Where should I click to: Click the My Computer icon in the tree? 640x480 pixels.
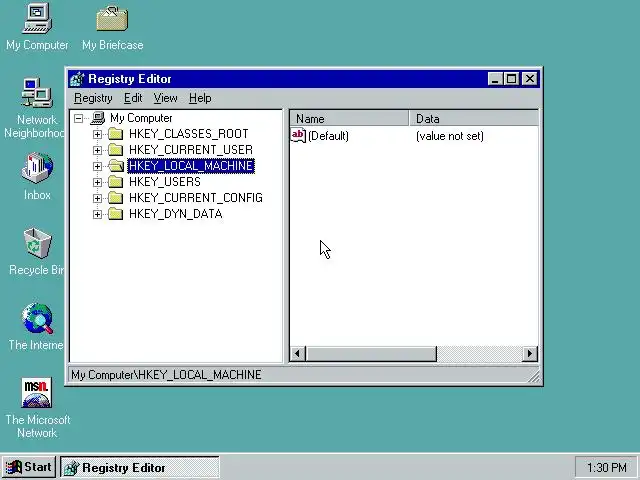[98, 118]
